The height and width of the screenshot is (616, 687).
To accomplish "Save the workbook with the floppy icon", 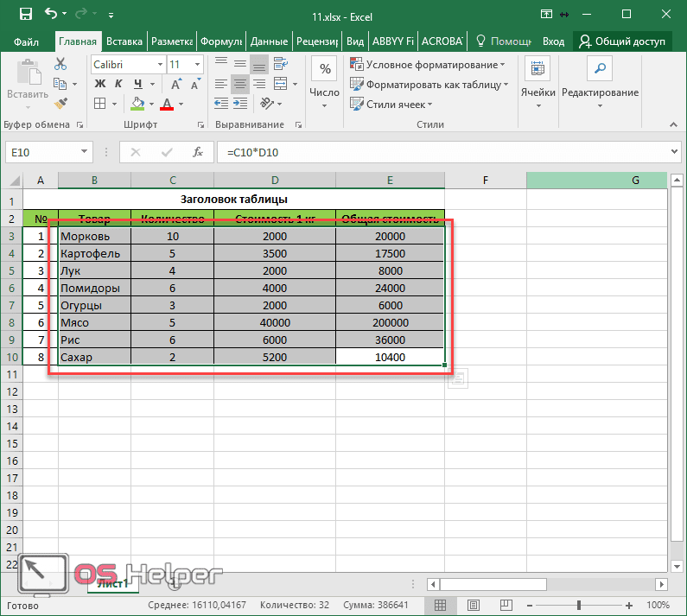I will click(26, 14).
